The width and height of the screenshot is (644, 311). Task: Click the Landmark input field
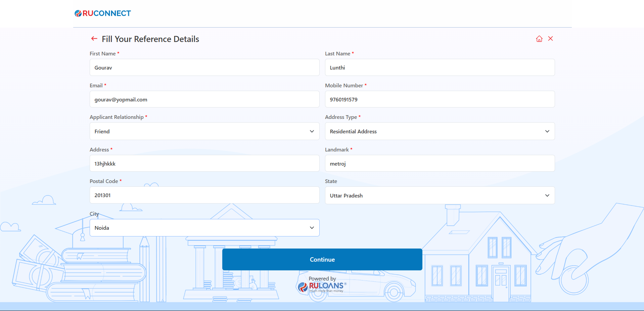pyautogui.click(x=440, y=164)
